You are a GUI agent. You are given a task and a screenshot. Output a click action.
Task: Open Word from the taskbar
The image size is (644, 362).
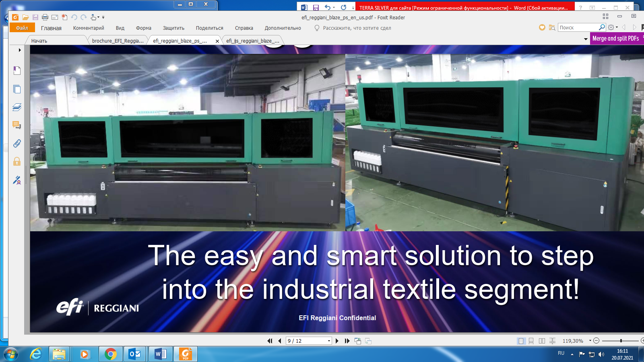pos(161,354)
